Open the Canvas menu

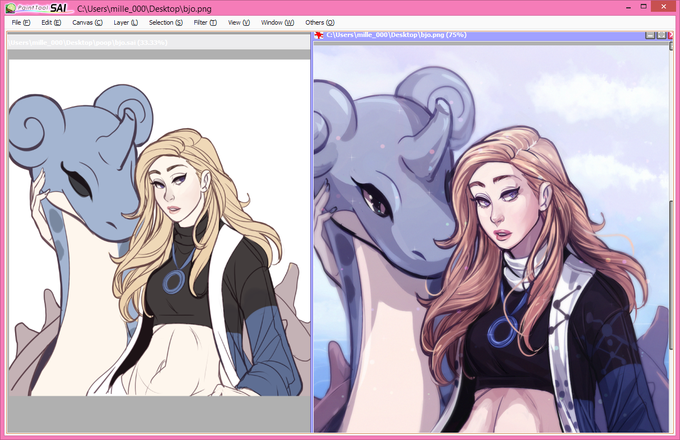pyautogui.click(x=87, y=23)
